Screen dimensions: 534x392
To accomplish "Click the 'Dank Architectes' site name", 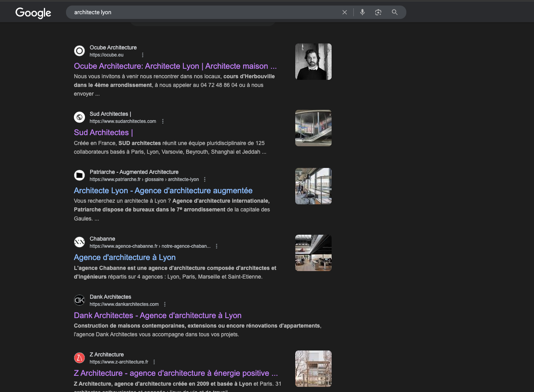I will click(x=110, y=297).
